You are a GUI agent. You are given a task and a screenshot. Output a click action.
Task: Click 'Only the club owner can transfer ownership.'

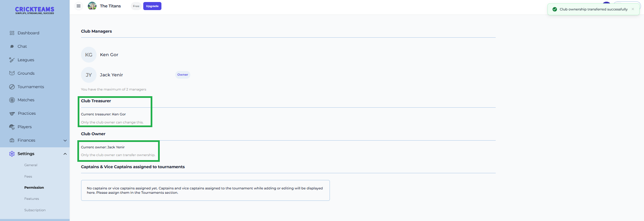pyautogui.click(x=118, y=155)
